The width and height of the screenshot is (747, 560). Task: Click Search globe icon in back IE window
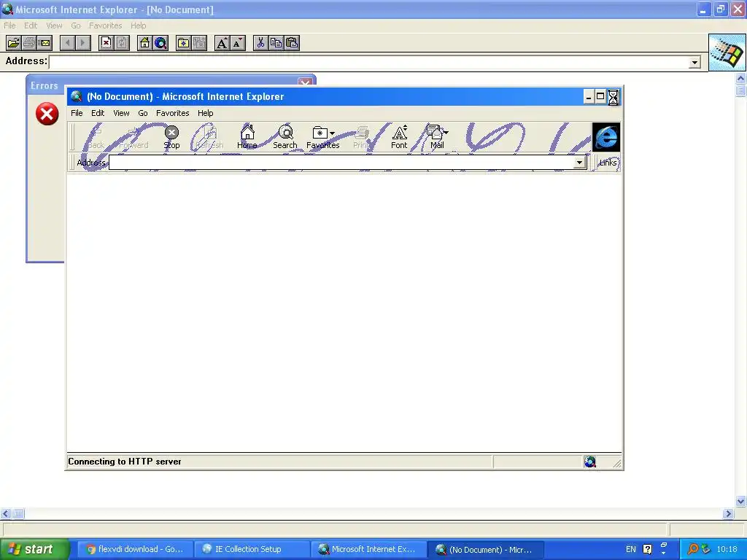(x=160, y=43)
